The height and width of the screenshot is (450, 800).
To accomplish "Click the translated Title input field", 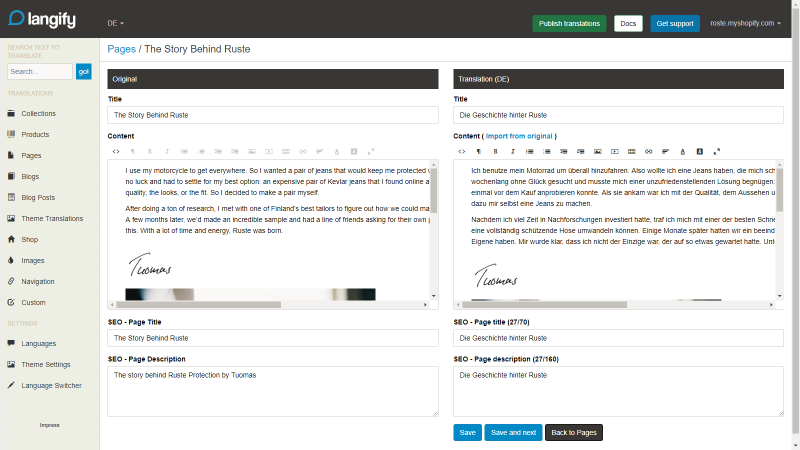I will tap(618, 115).
